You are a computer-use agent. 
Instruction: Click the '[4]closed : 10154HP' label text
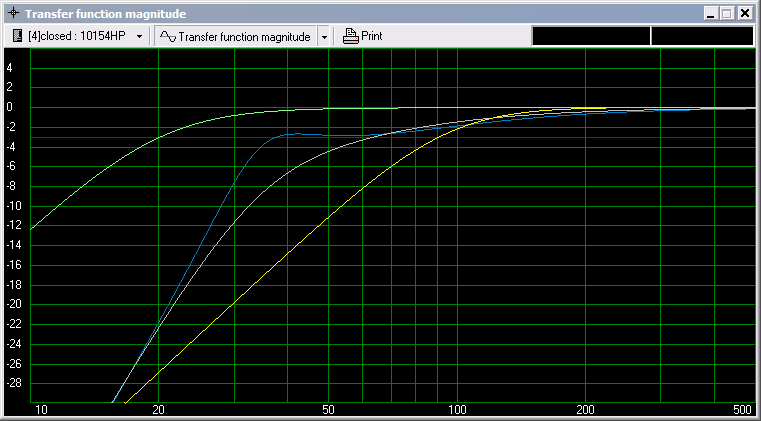[x=77, y=36]
